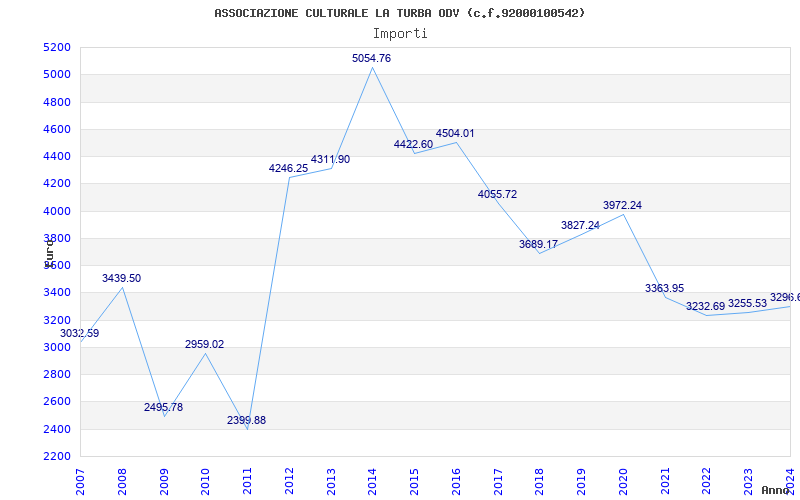800x500 pixels.
Task: Click the 3255.53 data label
Action: tap(747, 303)
